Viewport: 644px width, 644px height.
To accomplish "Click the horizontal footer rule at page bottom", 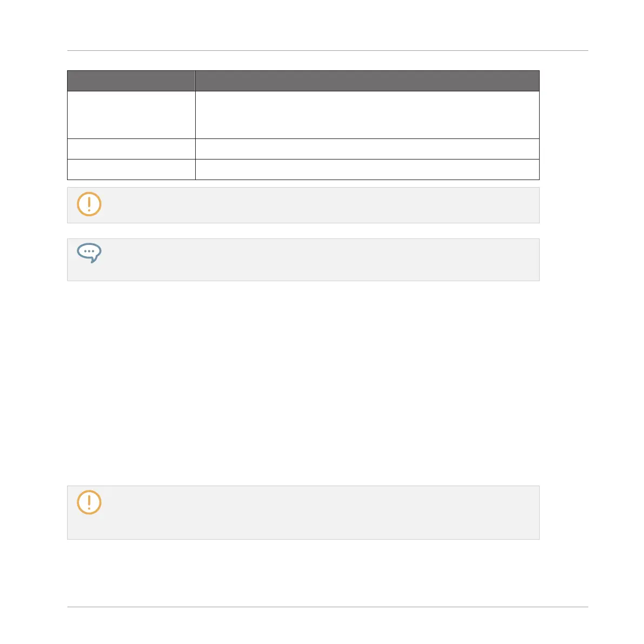I will tap(328, 607).
